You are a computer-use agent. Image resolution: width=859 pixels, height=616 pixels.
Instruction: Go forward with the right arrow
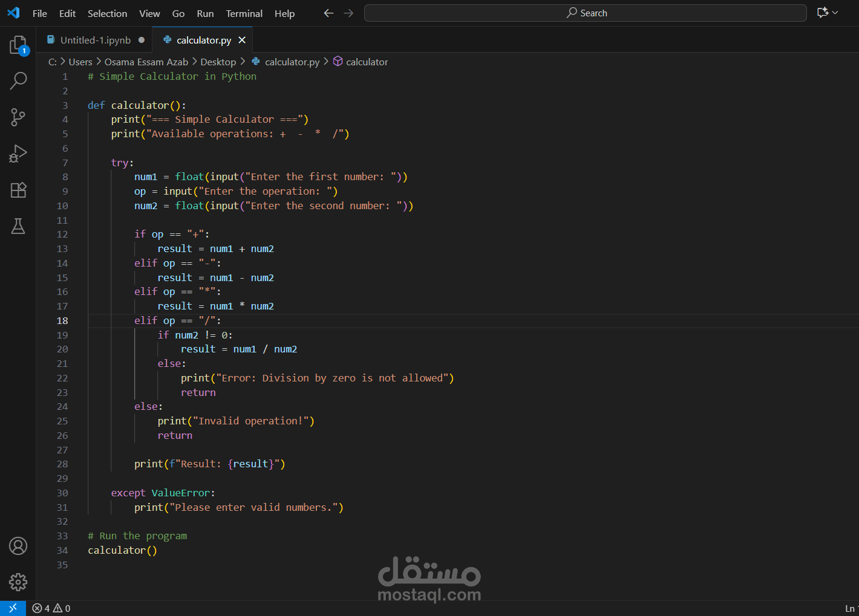pyautogui.click(x=348, y=13)
